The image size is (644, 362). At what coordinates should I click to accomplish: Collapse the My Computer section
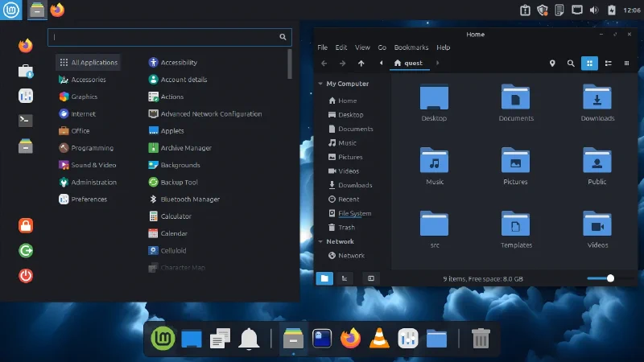[320, 84]
